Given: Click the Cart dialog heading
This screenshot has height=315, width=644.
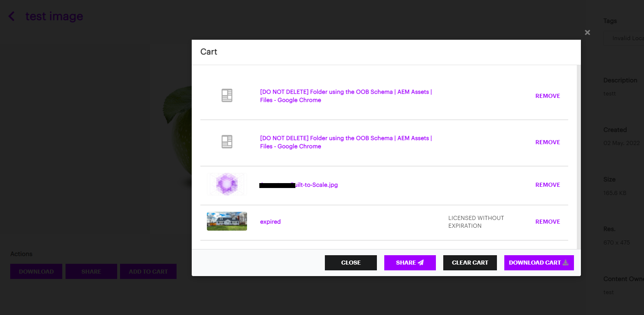Looking at the screenshot, I should coord(209,52).
